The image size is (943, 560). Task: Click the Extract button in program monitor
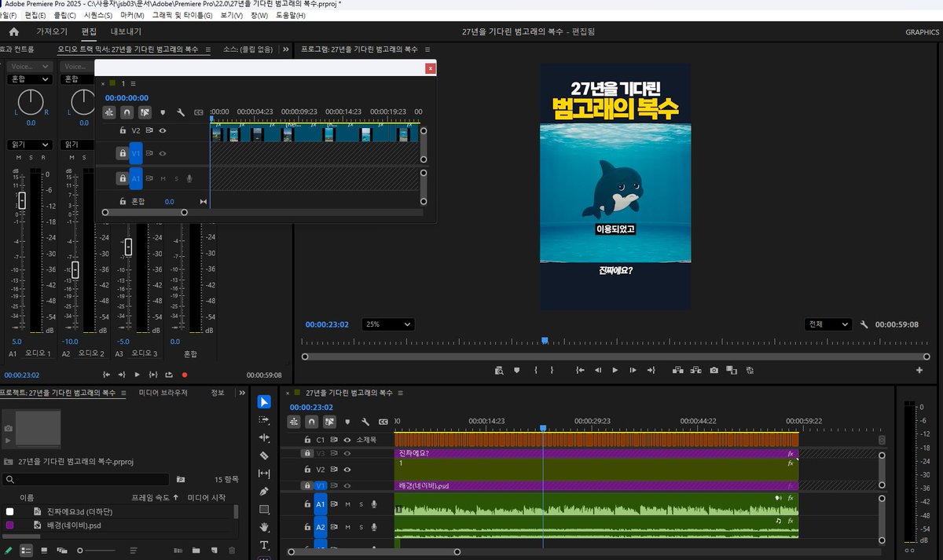click(x=695, y=370)
